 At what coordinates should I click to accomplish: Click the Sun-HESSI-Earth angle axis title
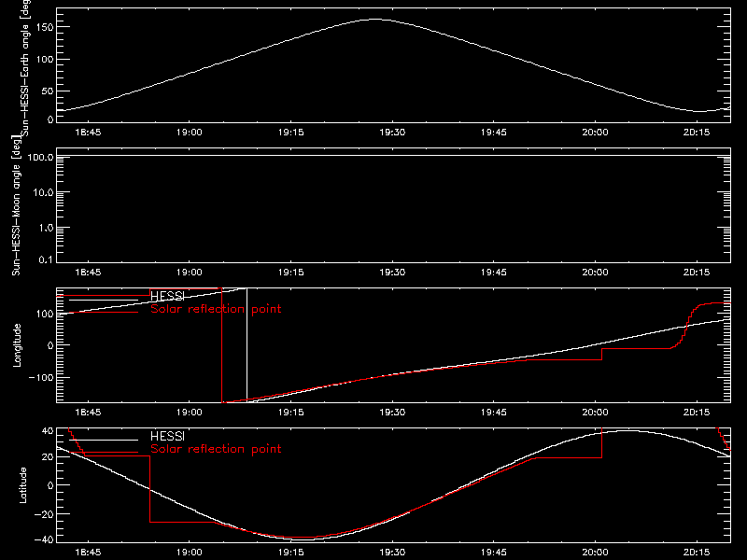(25, 67)
